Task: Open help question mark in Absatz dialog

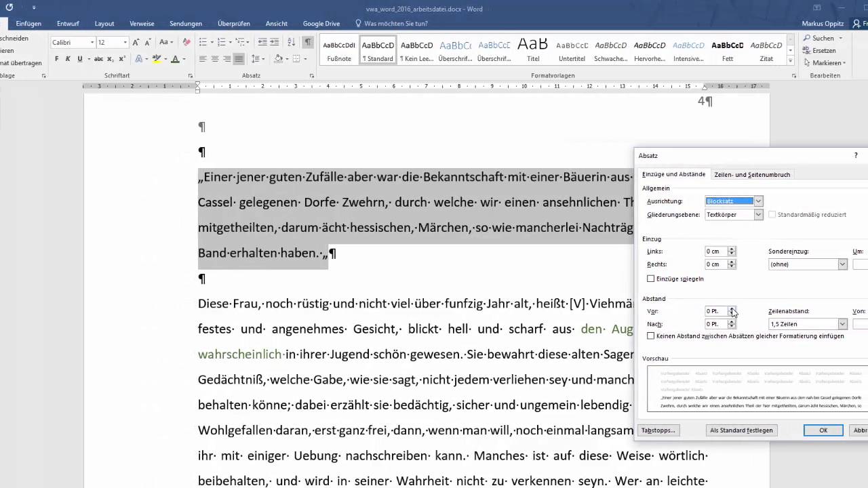Action: (856, 155)
